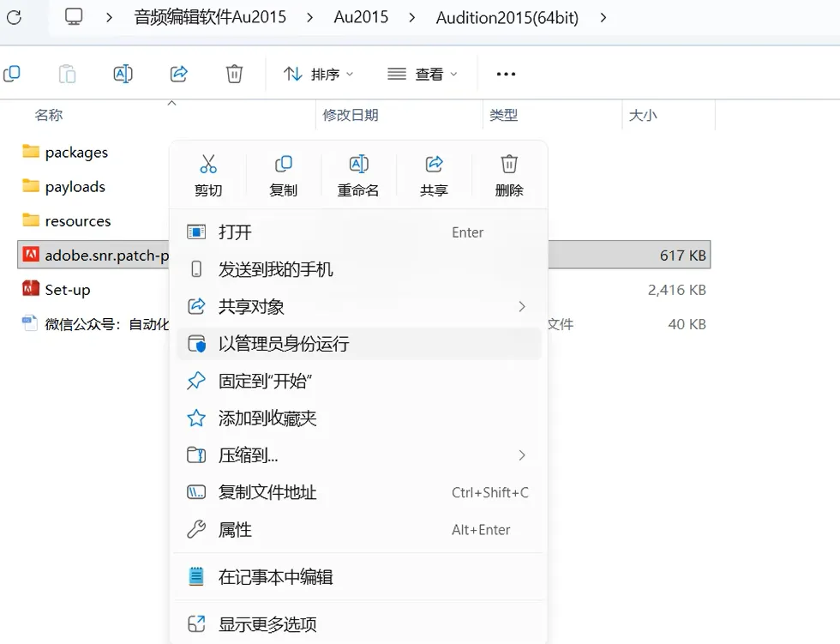Expand chevron after Au2015 breadcrumb
Viewport: 840px width, 644px height.
[x=411, y=18]
